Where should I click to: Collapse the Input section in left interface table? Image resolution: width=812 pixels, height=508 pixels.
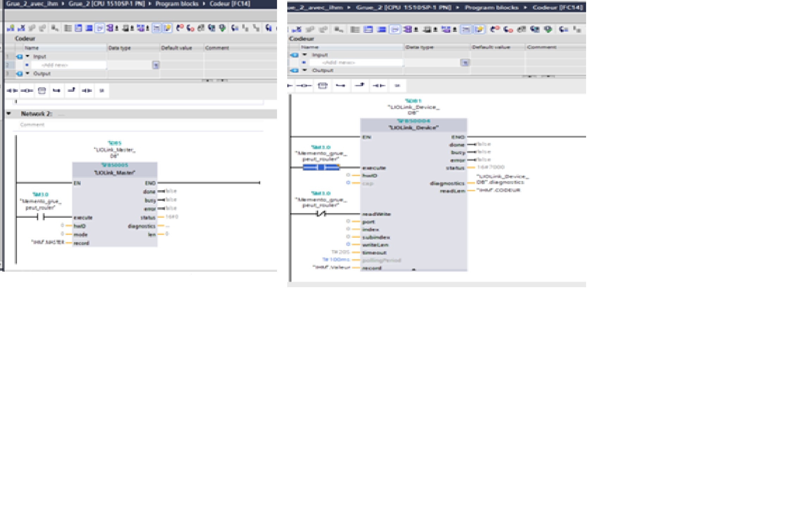click(27, 56)
